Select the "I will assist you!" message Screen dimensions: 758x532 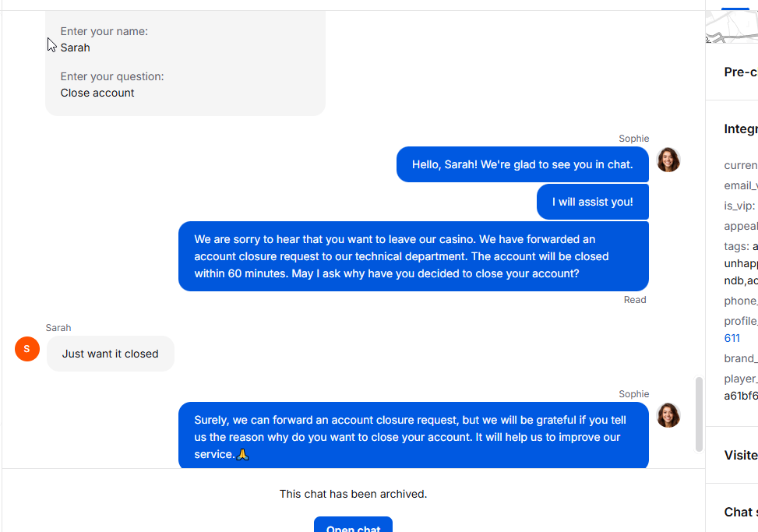click(x=592, y=202)
